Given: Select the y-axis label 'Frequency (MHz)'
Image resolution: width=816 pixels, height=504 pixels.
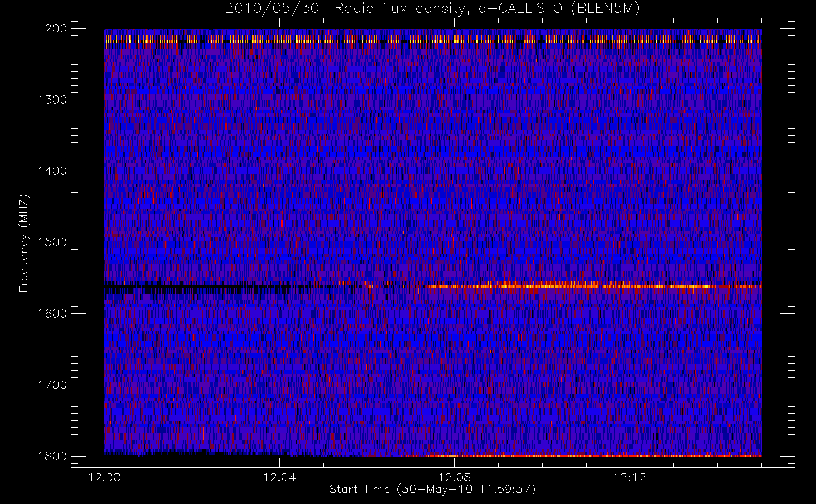Looking at the screenshot, I should tap(23, 243).
